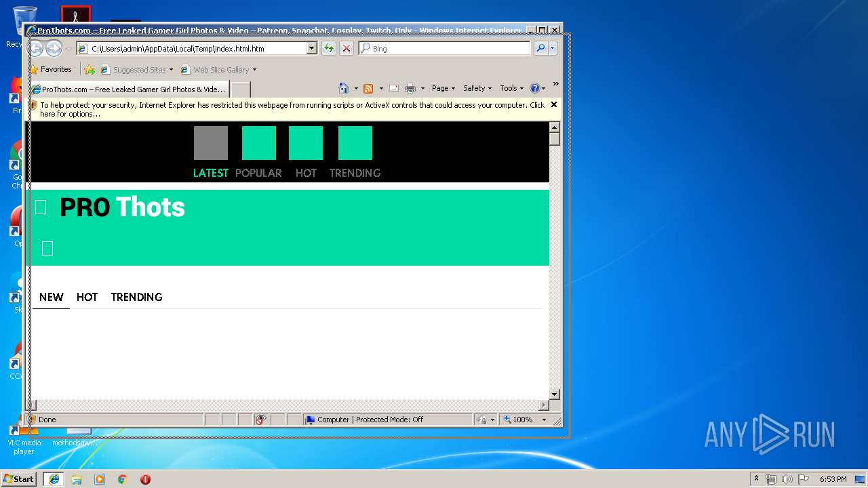Open the Tools menu dropdown
The width and height of the screenshot is (868, 488).
coord(512,88)
